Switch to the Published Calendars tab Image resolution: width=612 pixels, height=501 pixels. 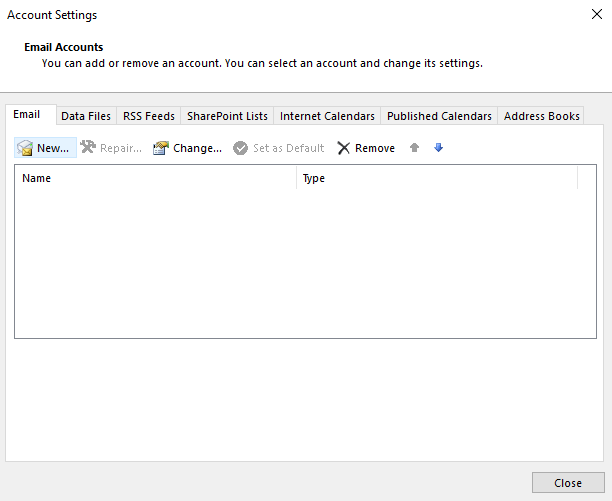pos(439,116)
